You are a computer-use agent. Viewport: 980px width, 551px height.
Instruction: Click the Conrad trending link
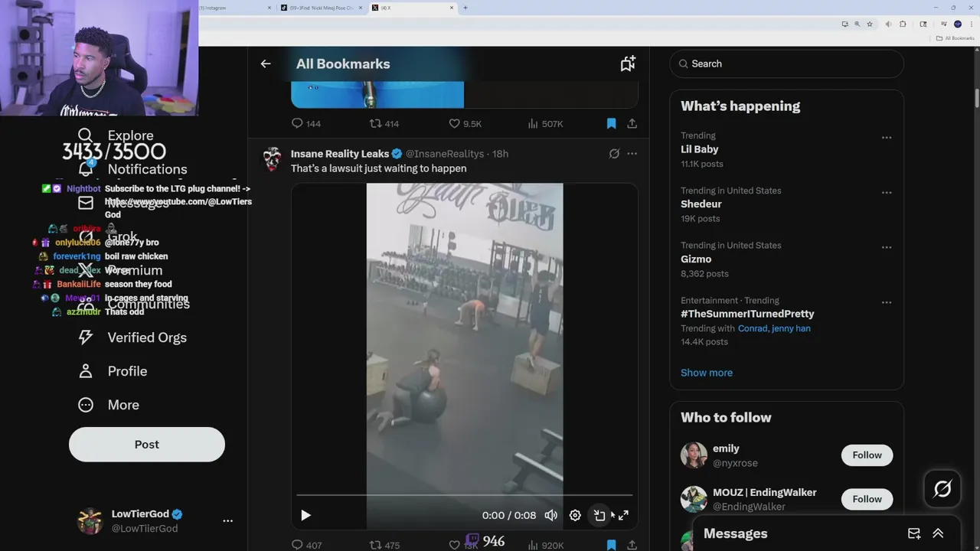[753, 328]
